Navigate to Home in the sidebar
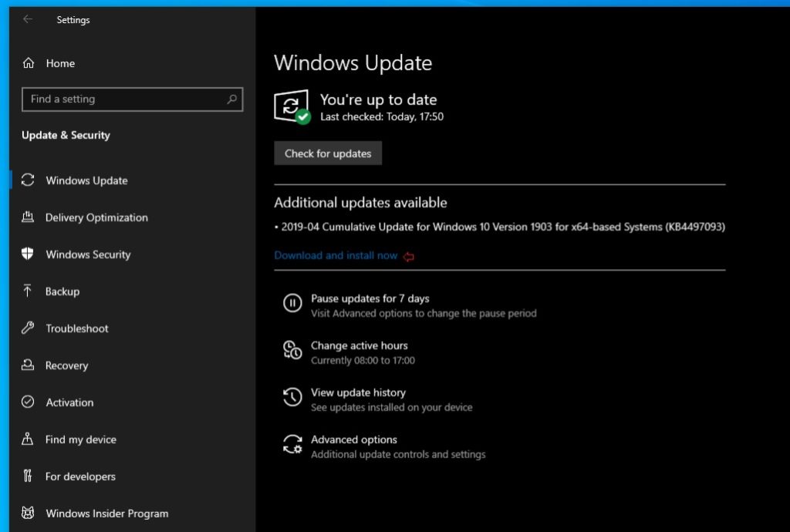The width and height of the screenshot is (790, 532). point(60,63)
